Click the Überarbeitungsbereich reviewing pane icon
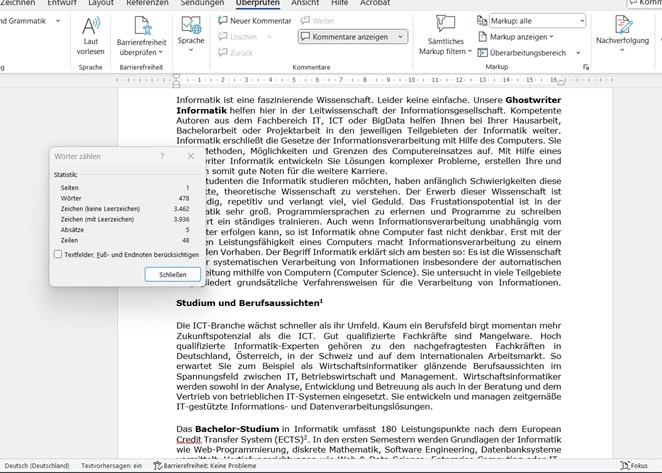Image resolution: width=662 pixels, height=473 pixels. point(482,53)
